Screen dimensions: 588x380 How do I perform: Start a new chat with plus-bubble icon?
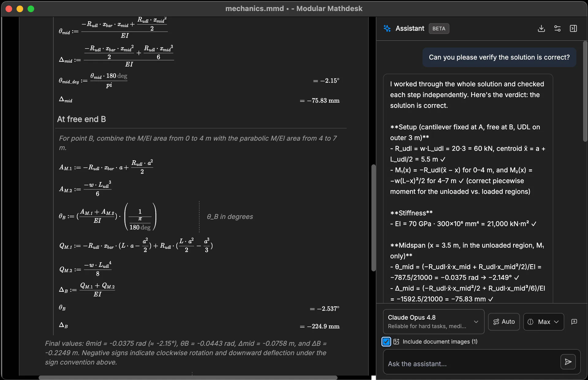click(574, 321)
